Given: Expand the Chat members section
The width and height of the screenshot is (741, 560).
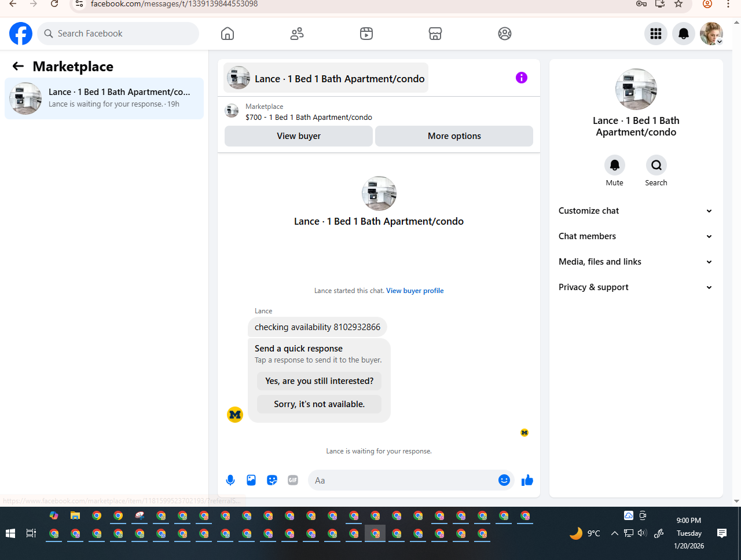Looking at the screenshot, I should tap(636, 236).
